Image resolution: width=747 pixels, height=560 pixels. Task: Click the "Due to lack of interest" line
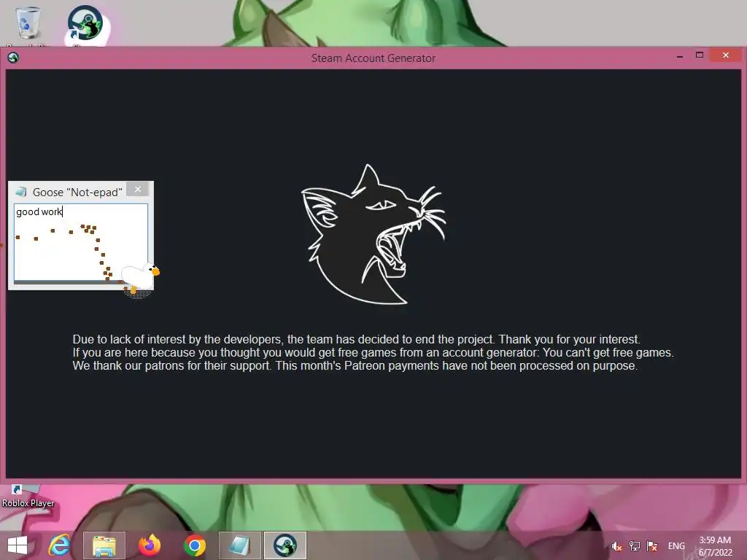356,340
